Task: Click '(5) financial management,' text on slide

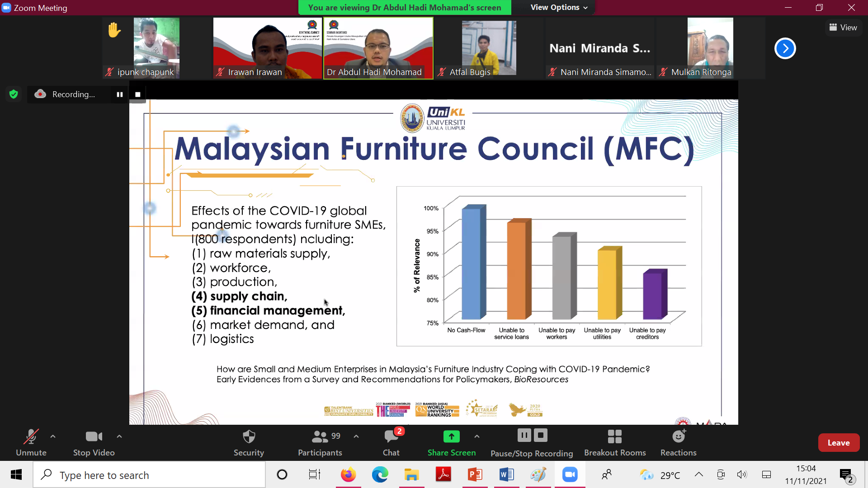Action: point(269,311)
